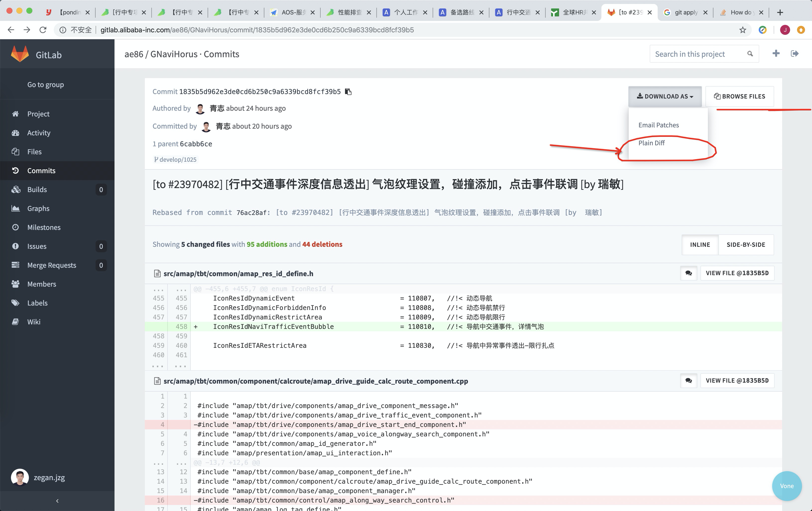Click added line IconResIdNaviTrafficEventBubble
This screenshot has width=812, height=511.
463,327
